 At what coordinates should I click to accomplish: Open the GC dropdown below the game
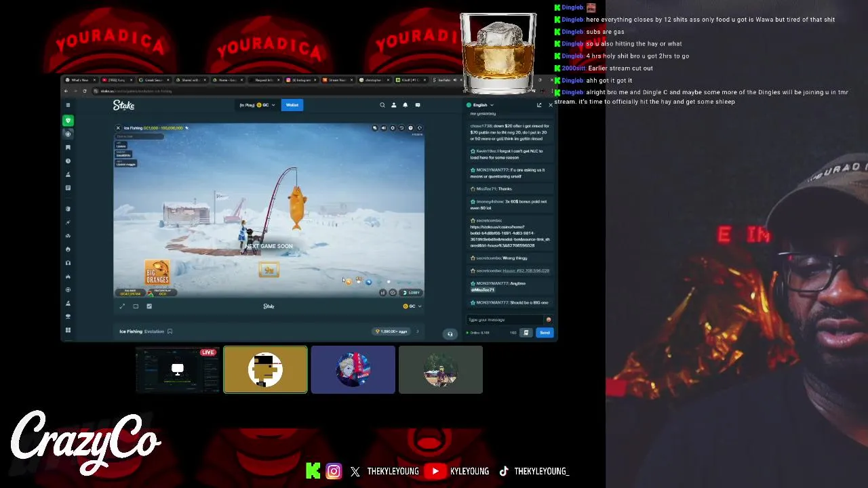point(412,306)
